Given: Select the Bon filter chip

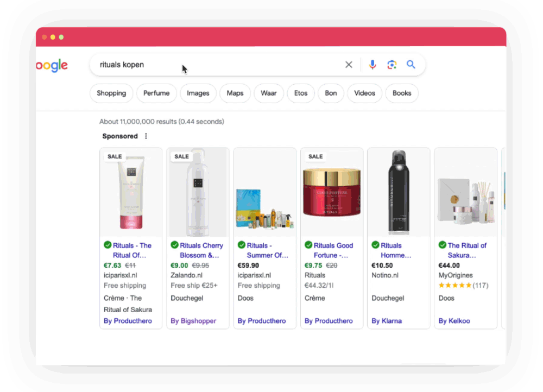Looking at the screenshot, I should [x=331, y=93].
